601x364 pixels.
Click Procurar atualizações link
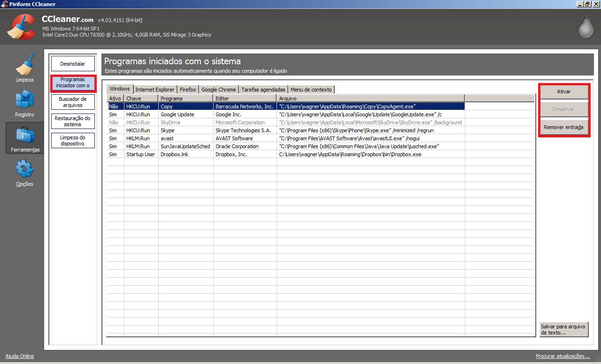point(562,356)
